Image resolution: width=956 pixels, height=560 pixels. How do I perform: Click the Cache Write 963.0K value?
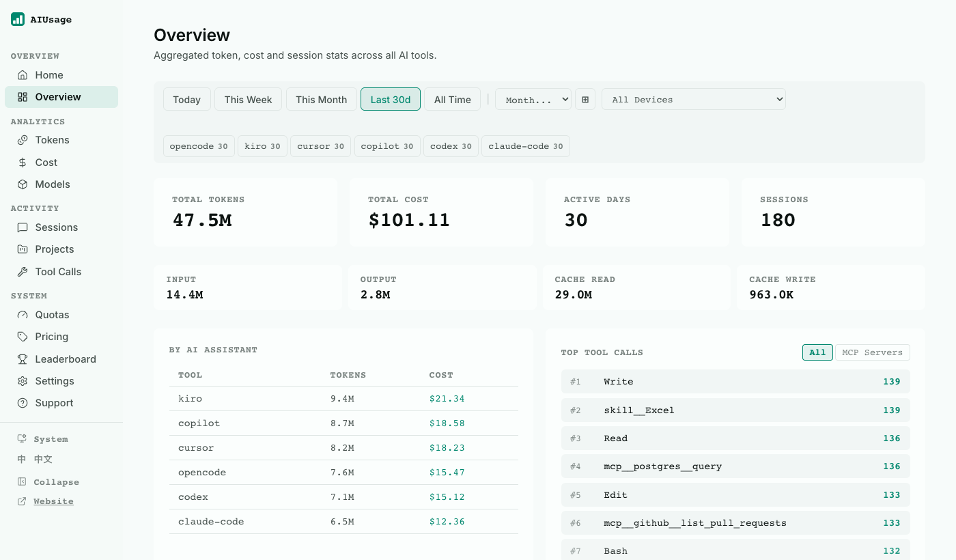(x=771, y=295)
